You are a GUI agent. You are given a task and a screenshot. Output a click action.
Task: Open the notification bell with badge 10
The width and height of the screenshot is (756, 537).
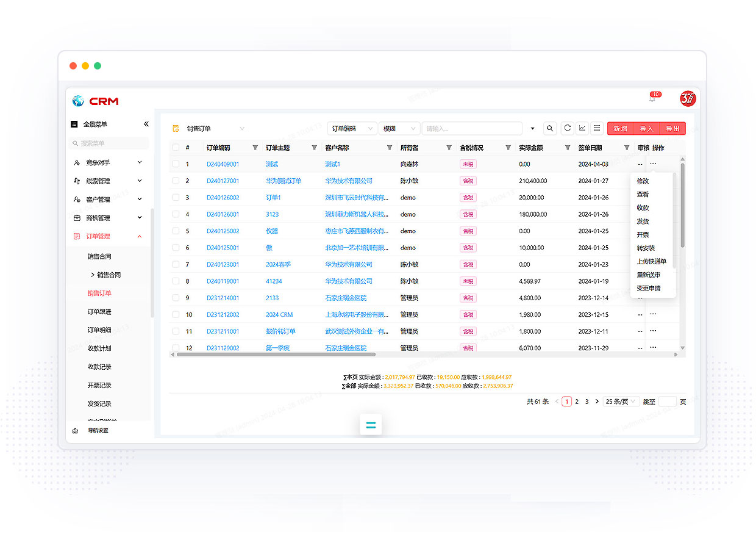point(653,98)
